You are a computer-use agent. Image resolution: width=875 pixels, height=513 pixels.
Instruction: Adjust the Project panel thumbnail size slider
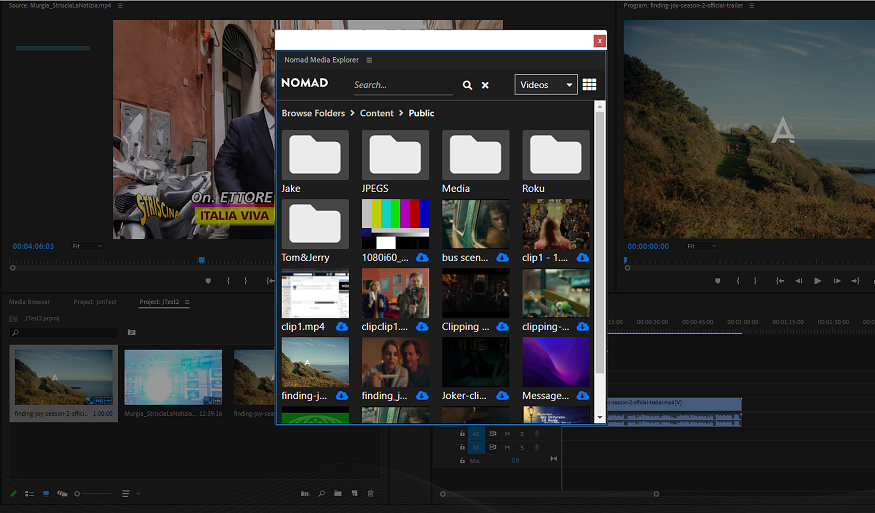pyautogui.click(x=93, y=493)
